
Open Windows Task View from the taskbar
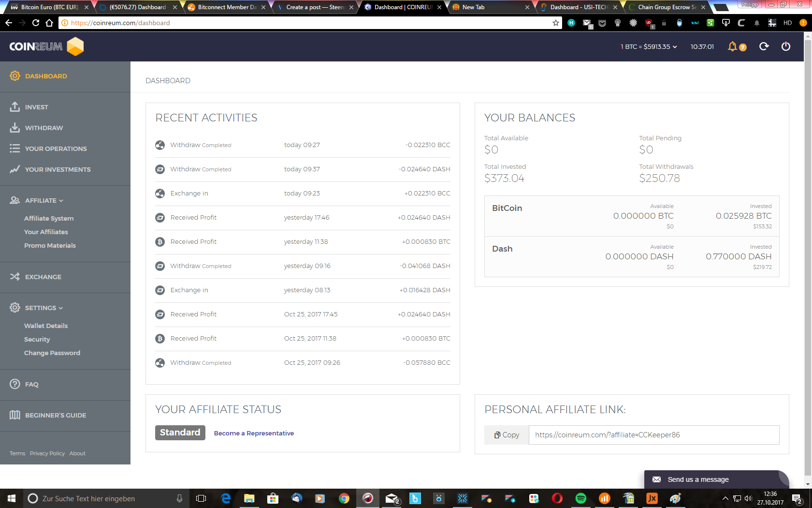(201, 498)
